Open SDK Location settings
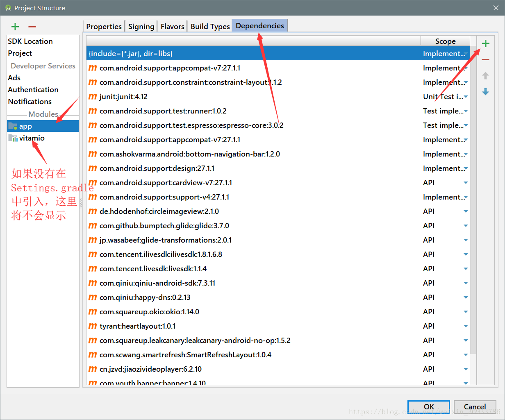 tap(30, 41)
